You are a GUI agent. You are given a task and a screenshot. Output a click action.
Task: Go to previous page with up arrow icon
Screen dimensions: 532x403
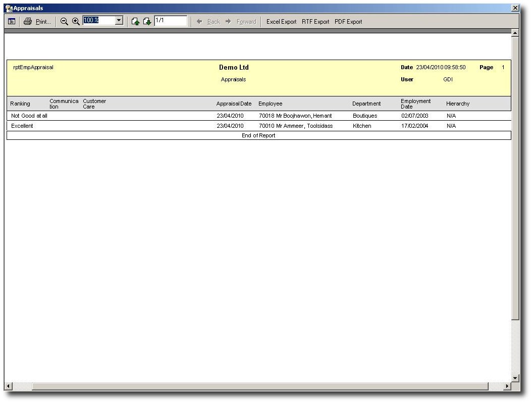click(135, 22)
